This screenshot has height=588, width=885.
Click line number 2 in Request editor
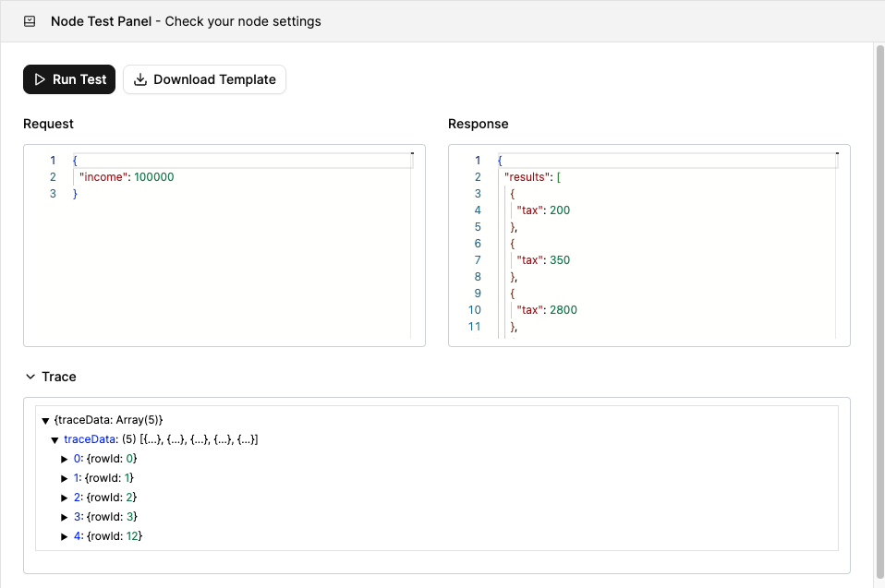point(53,177)
